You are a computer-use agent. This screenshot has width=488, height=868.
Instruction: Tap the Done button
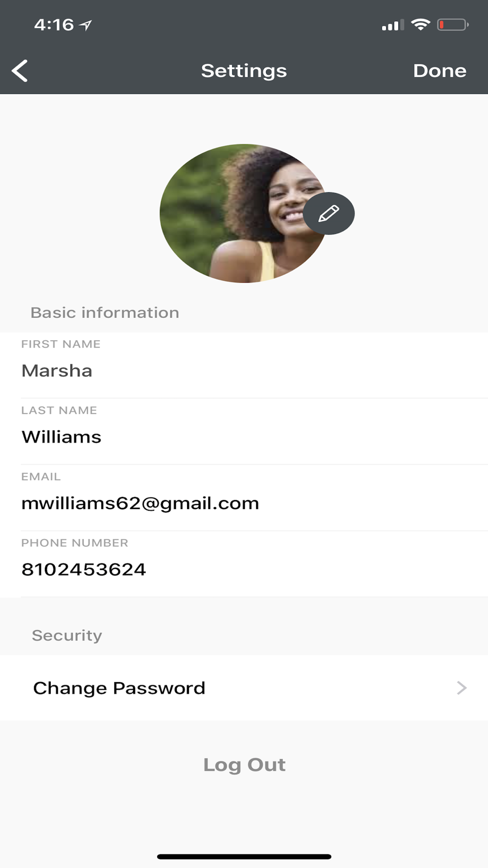tap(440, 71)
